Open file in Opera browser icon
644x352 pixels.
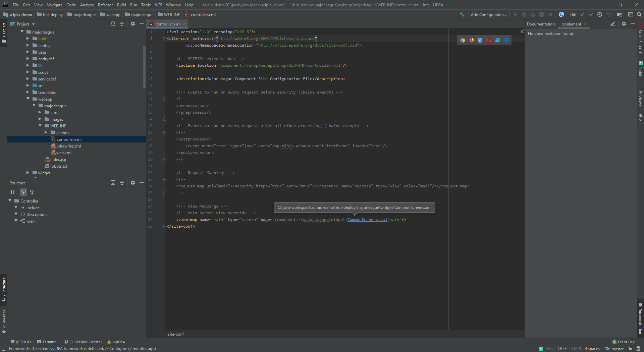point(489,40)
